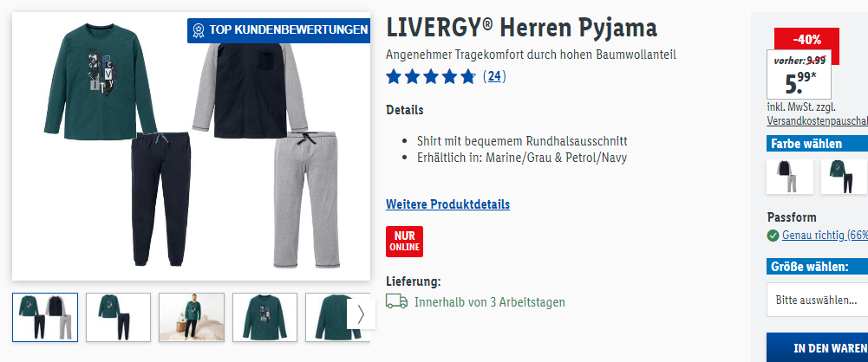Viewport: 868px width, 362px height.
Task: Click the green Passform checkmark icon
Action: (773, 236)
